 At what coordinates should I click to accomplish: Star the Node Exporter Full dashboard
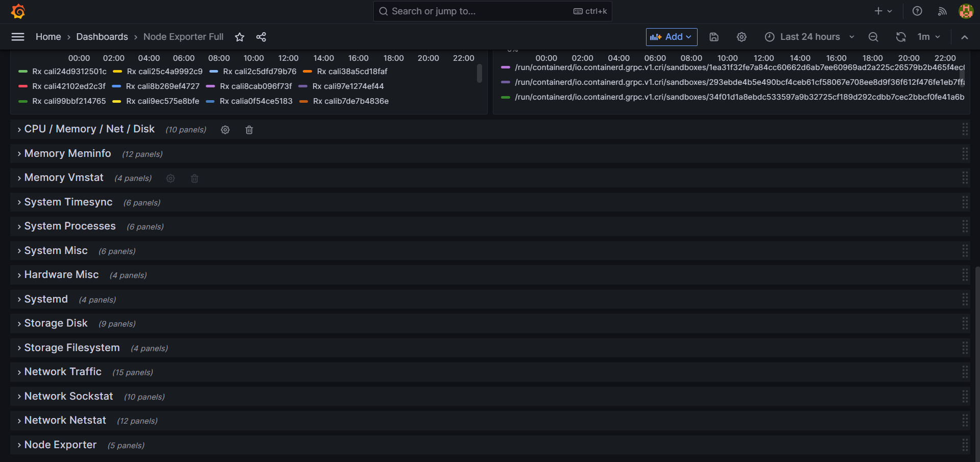pyautogui.click(x=240, y=37)
